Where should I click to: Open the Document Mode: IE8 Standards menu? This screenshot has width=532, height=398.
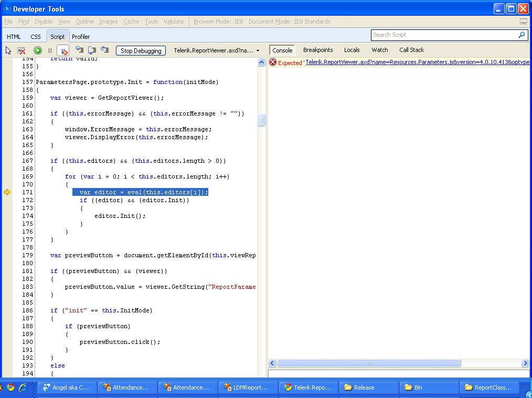tap(289, 22)
